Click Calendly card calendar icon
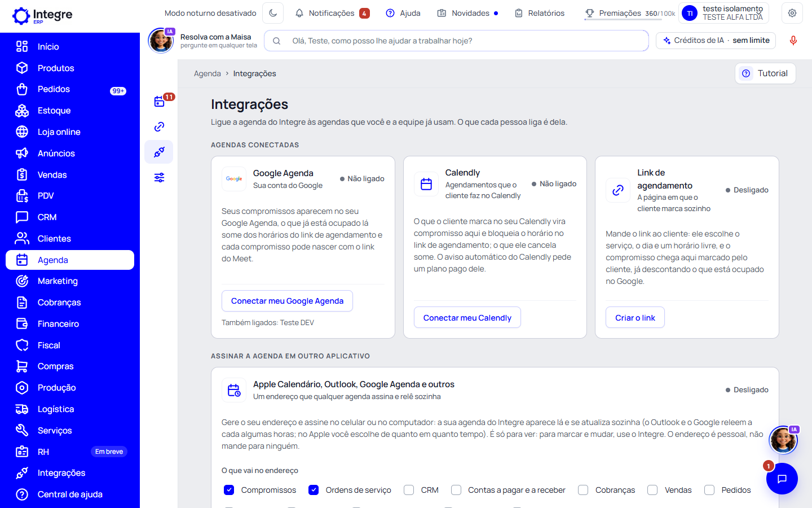Image resolution: width=812 pixels, height=508 pixels. [426, 184]
